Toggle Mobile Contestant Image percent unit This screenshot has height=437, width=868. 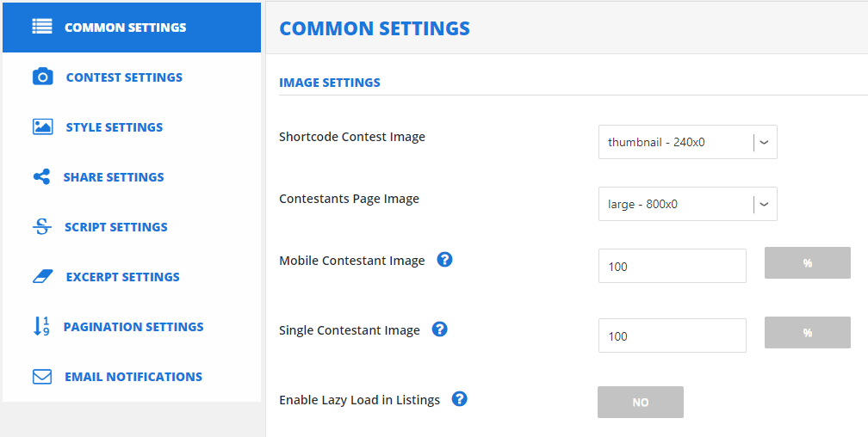pyautogui.click(x=808, y=262)
